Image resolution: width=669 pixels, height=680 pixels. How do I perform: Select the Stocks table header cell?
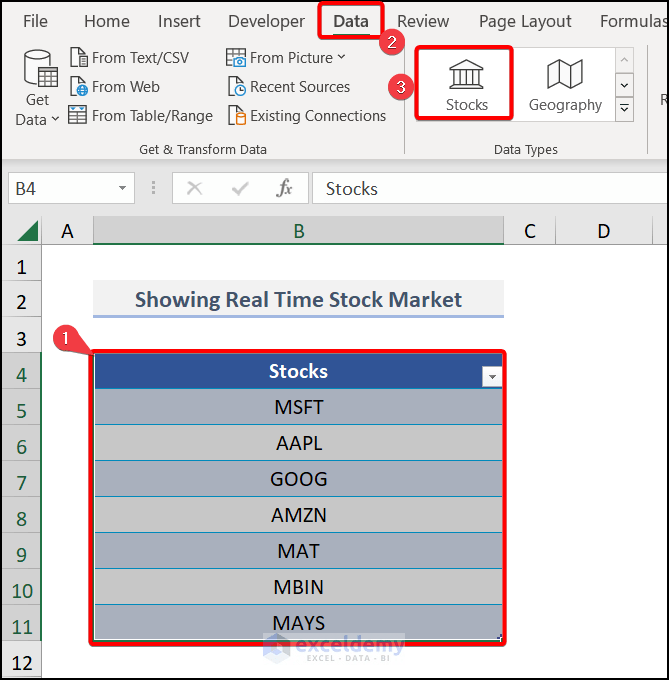(298, 371)
